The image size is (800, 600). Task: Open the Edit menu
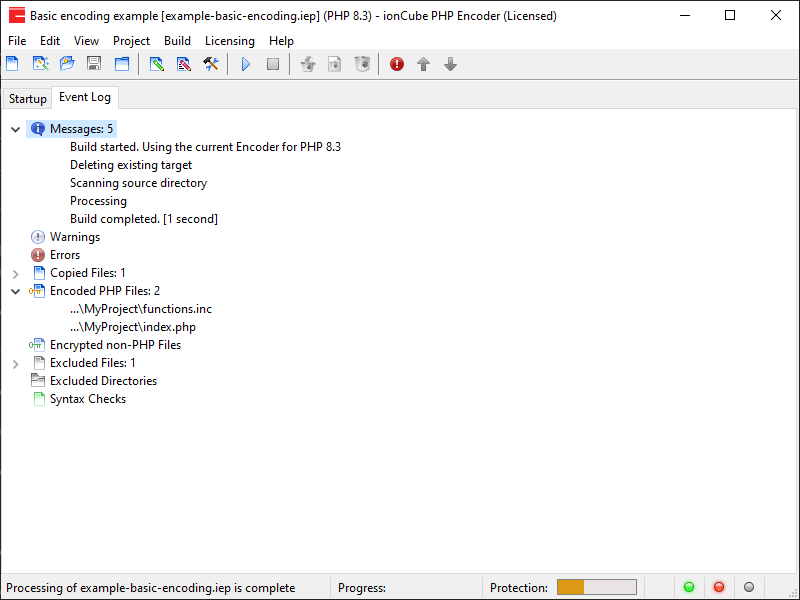click(x=50, y=41)
